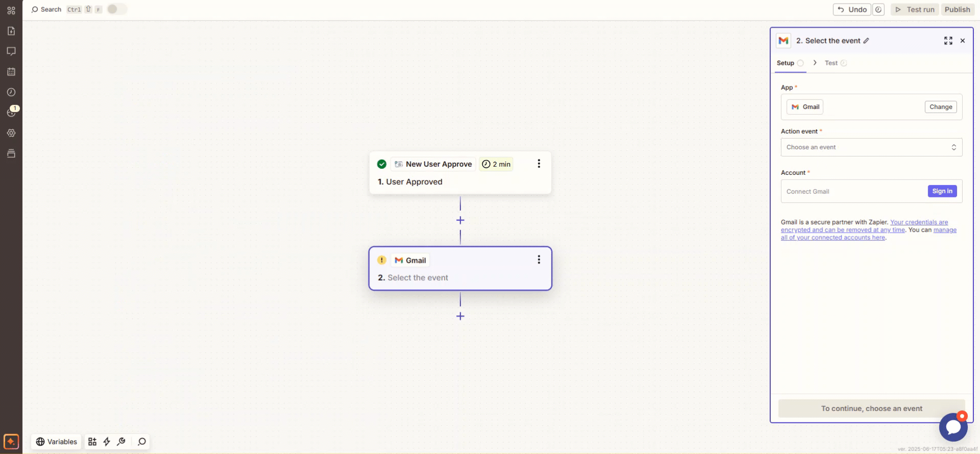Open the apps grid icon in sidebar
This screenshot has height=454, width=980.
(11, 10)
